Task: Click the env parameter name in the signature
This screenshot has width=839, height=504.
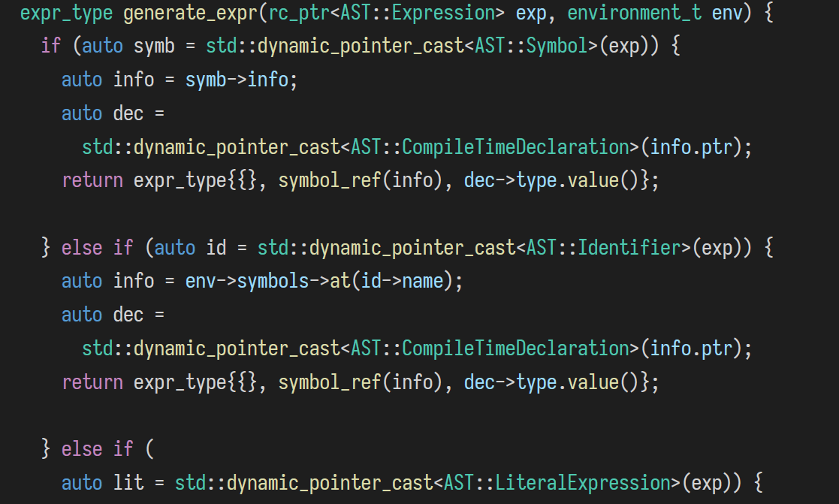Action: (x=723, y=13)
